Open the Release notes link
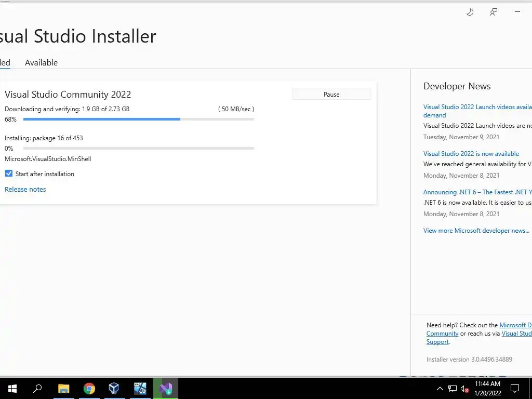 25,189
